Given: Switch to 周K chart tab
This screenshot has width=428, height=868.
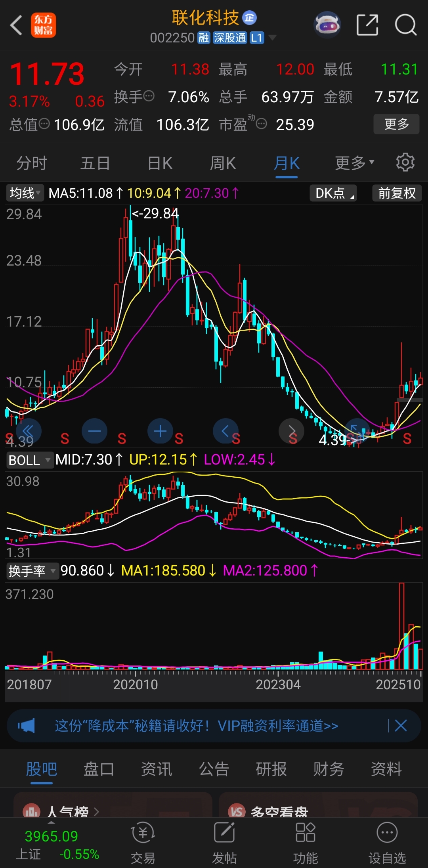Looking at the screenshot, I should tap(223, 163).
